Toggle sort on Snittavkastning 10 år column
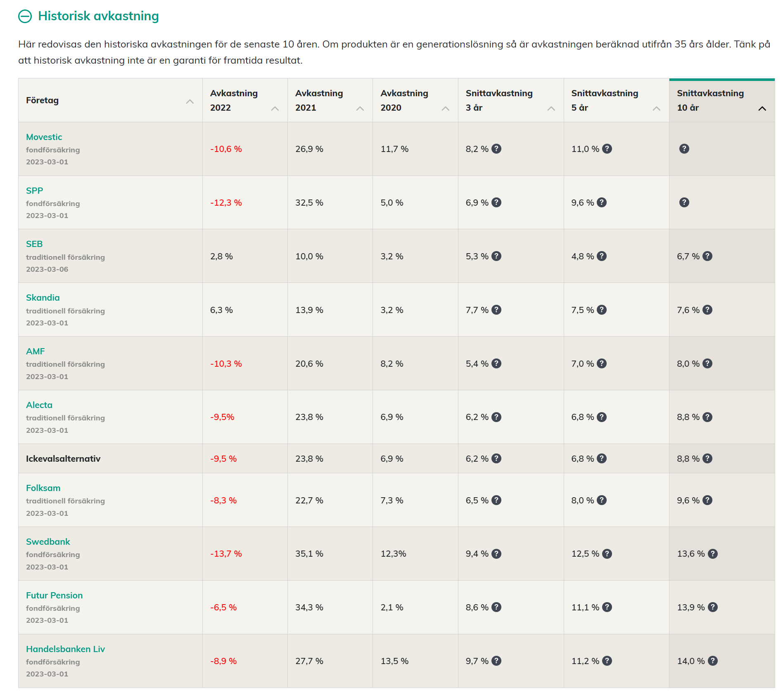This screenshot has height=700, width=783. coord(762,108)
